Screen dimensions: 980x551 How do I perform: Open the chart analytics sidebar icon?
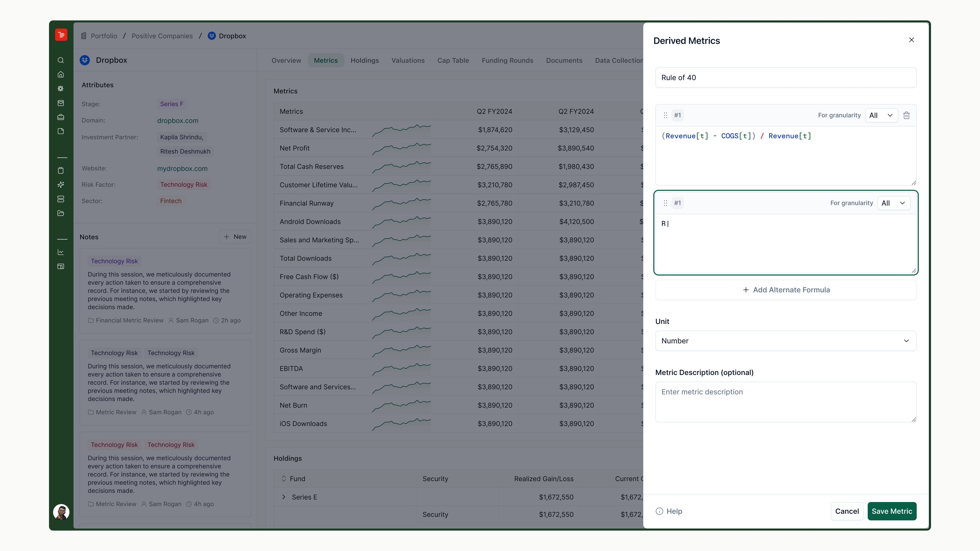(60, 252)
